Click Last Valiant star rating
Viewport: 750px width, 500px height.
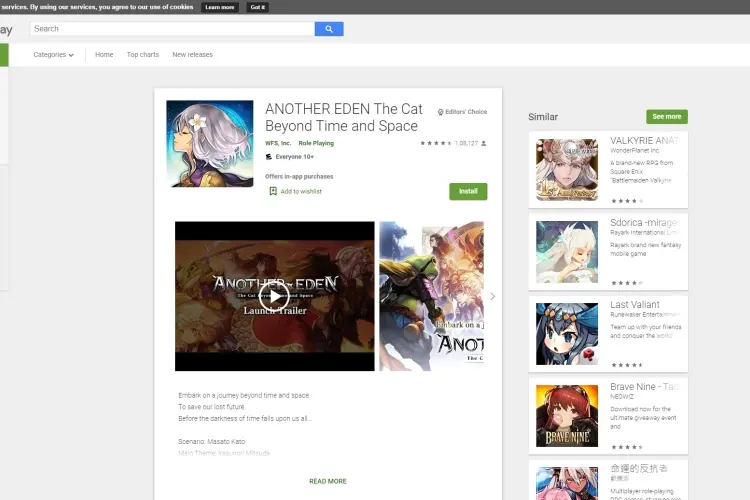pos(627,365)
